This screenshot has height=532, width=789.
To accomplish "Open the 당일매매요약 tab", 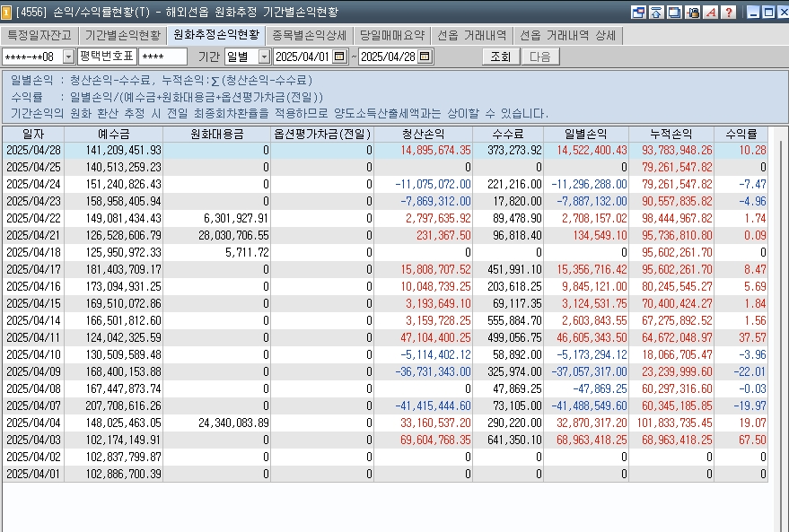I will pos(392,35).
